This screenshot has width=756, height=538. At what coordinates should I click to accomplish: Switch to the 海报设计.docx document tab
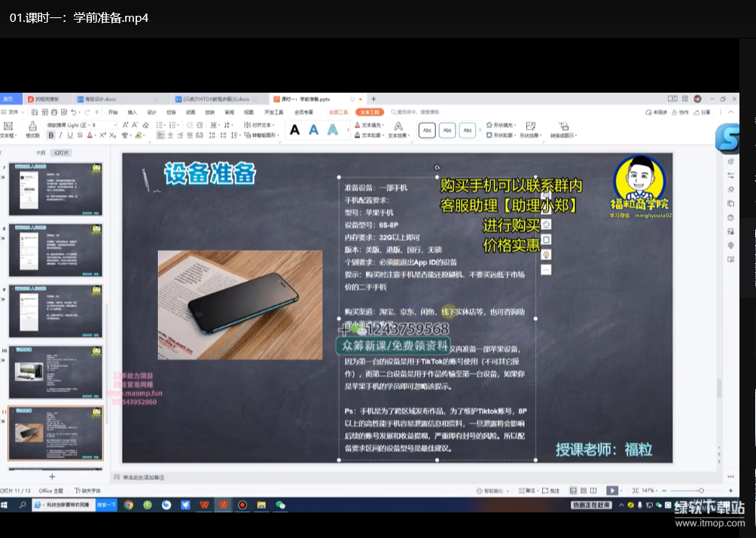(100, 99)
